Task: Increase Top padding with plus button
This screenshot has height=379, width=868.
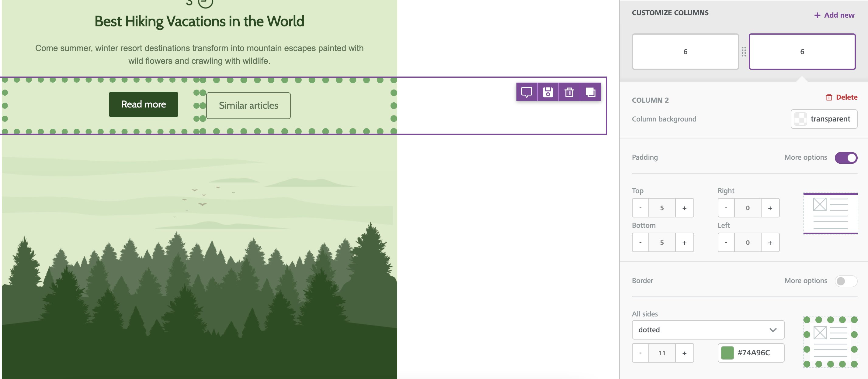Action: [684, 208]
